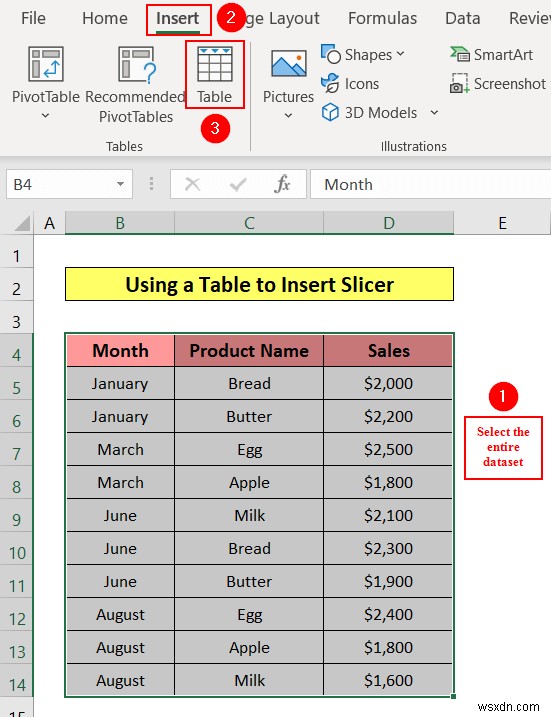
Task: Click the Pictures icon
Action: [289, 64]
